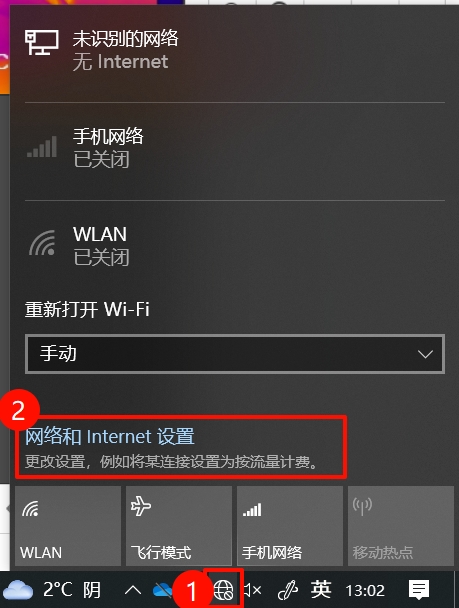
Task: Toggle the WLAN quick action tile
Action: [x=68, y=526]
